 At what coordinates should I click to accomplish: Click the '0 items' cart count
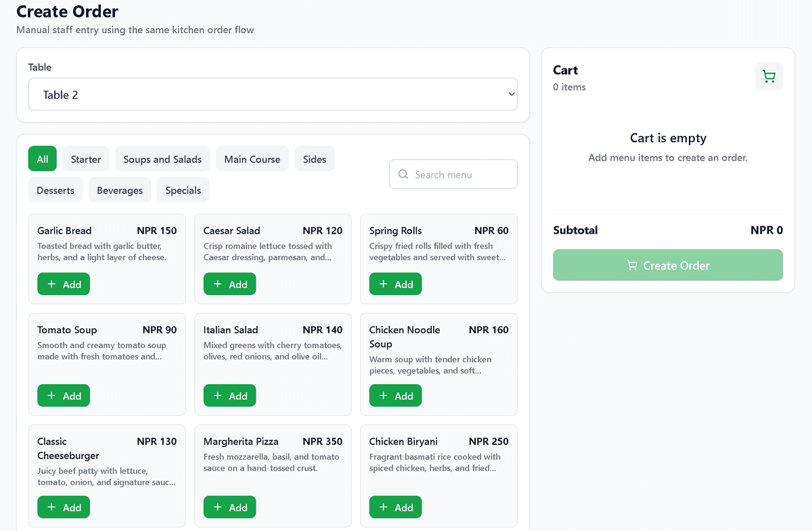point(569,87)
